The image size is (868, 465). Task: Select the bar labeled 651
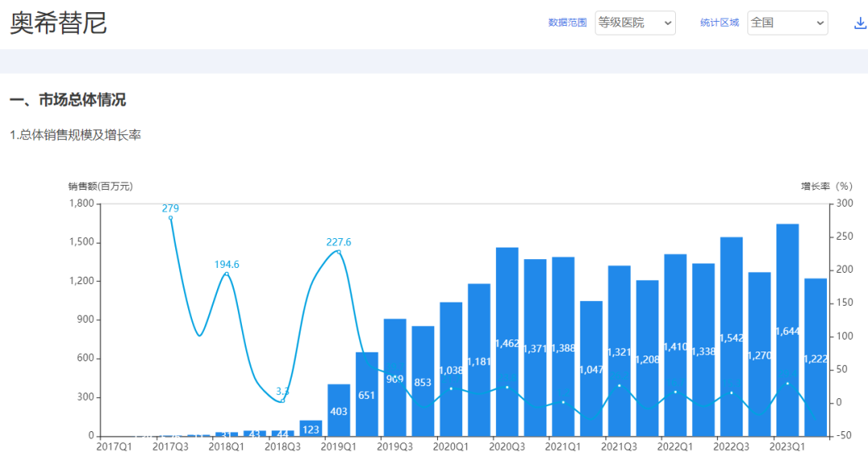tap(367, 394)
